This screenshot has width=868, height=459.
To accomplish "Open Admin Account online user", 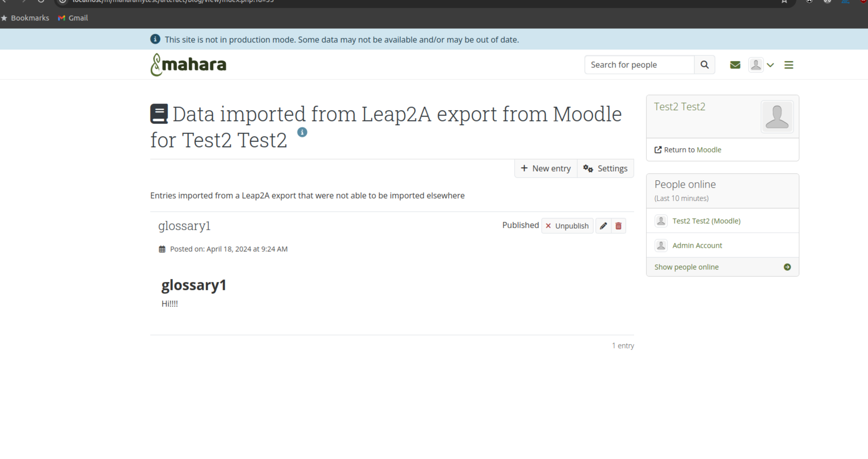I will coord(697,245).
